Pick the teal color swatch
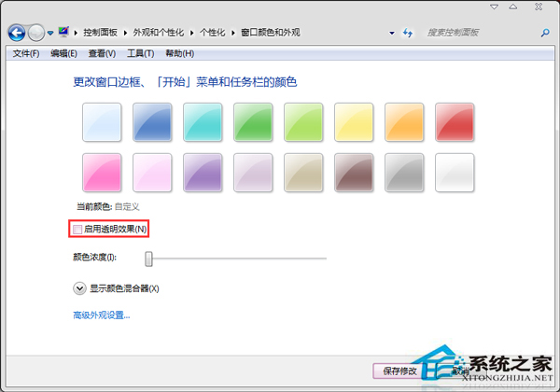This screenshot has width=560, height=392. pos(203,122)
